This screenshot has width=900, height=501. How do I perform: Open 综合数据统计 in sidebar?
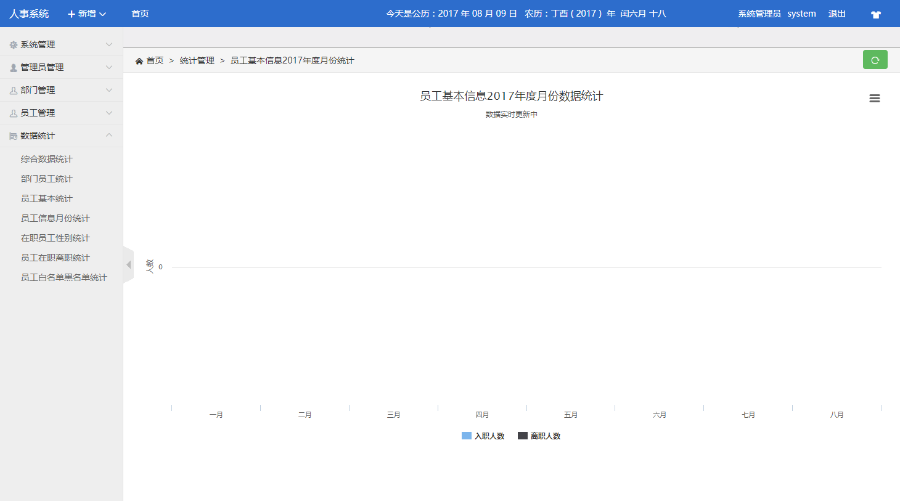tap(46, 159)
